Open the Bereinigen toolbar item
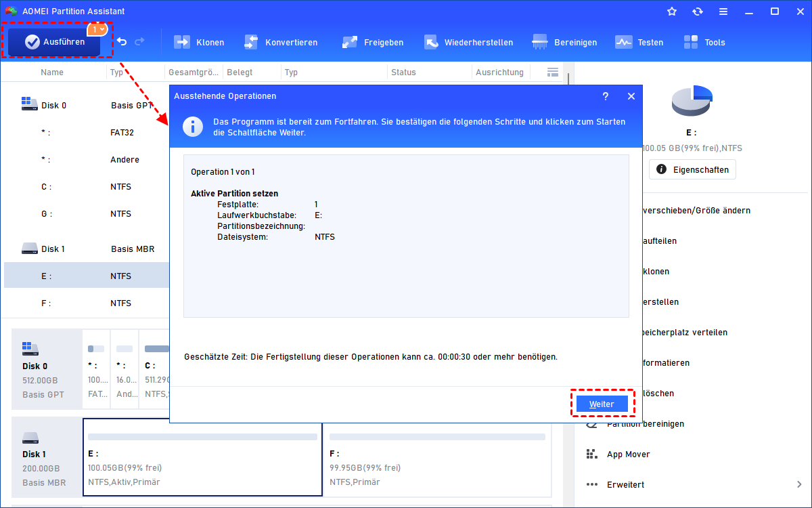 click(x=565, y=42)
